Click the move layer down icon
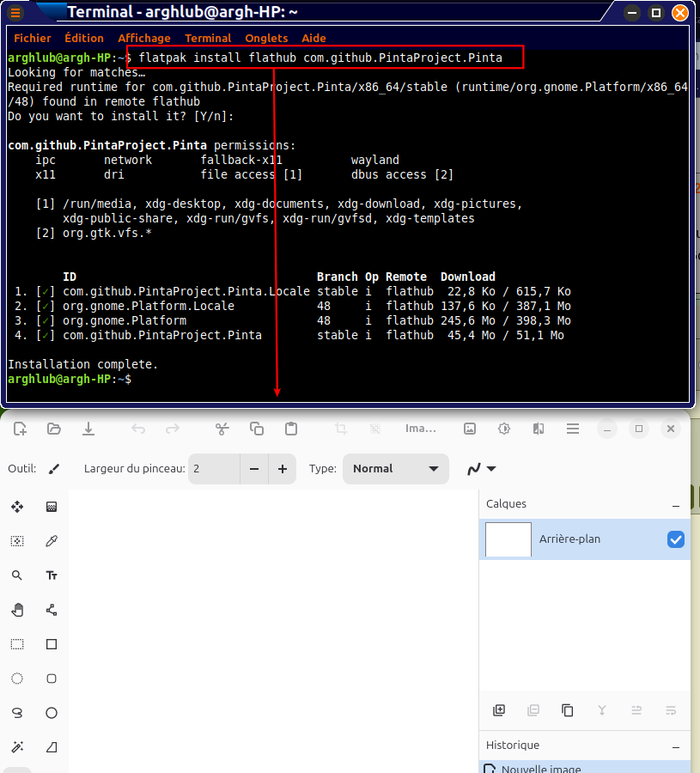The height and width of the screenshot is (773, 700). pos(671,710)
